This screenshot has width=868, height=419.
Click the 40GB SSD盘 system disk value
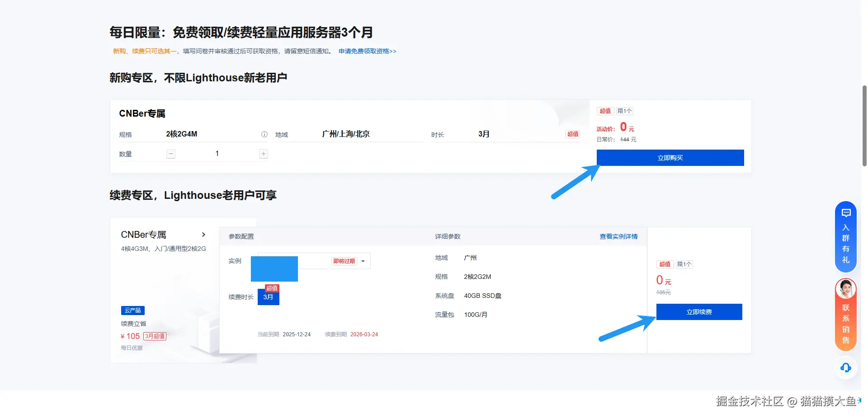click(482, 296)
